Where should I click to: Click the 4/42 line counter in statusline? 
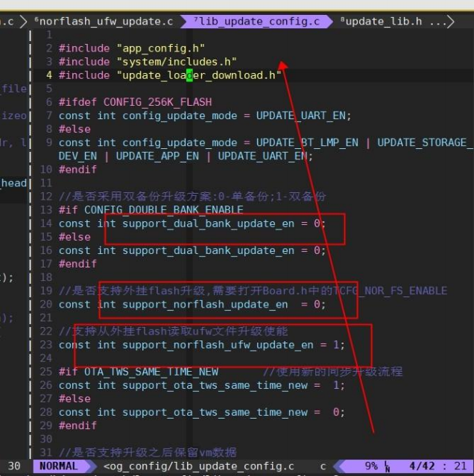pos(422,466)
